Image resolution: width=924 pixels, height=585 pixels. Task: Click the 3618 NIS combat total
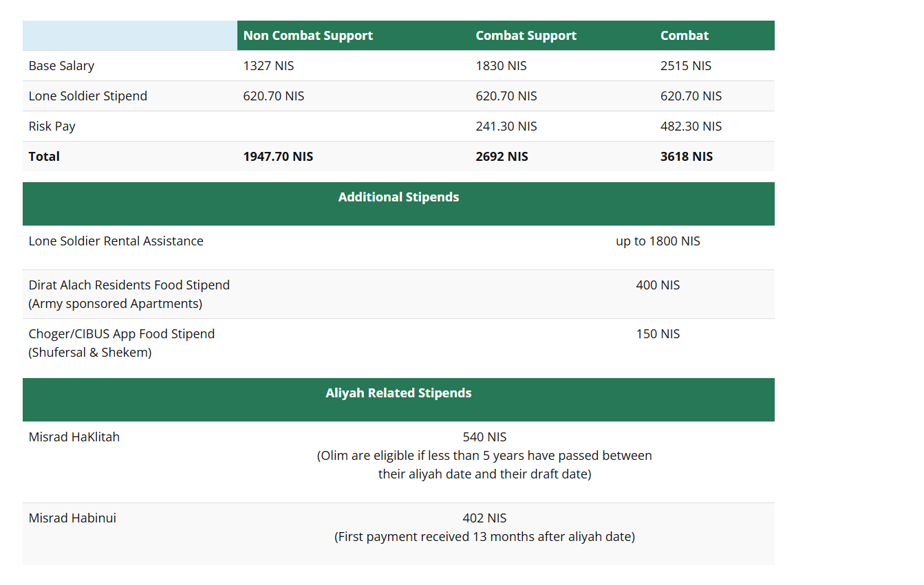pos(686,157)
